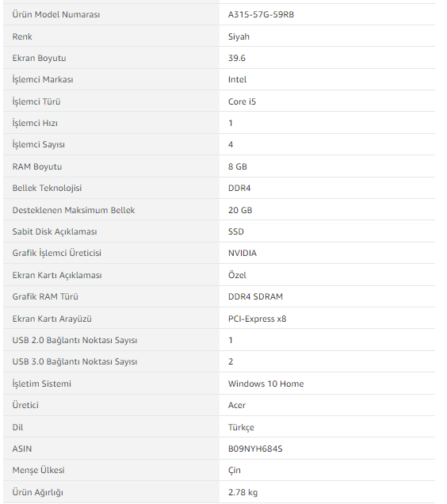Viewport: 447px width, 504px height.
Task: Click the Renk value Siyah
Action: click(x=239, y=36)
